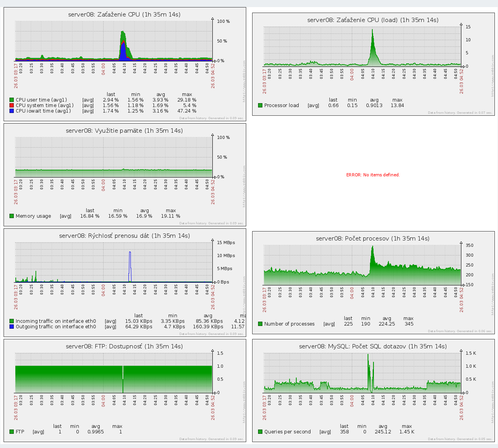Click the green Incoming traffic eth0 legend swatch
Image resolution: width=498 pixels, height=448 pixels.
[x=11, y=321]
